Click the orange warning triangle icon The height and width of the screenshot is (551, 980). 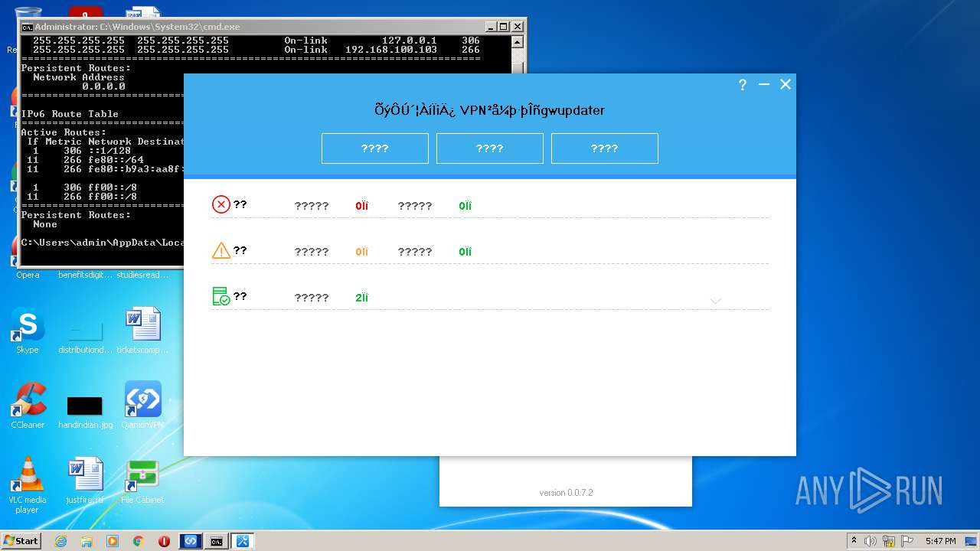point(221,250)
